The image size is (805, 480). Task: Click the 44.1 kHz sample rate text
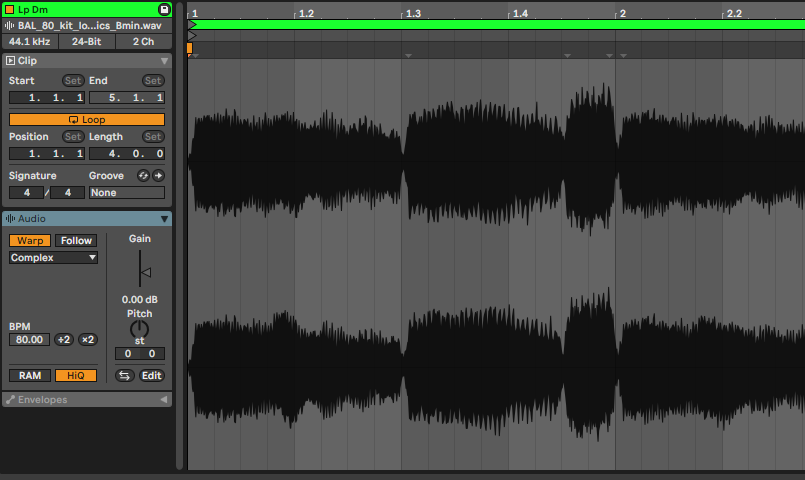29,42
